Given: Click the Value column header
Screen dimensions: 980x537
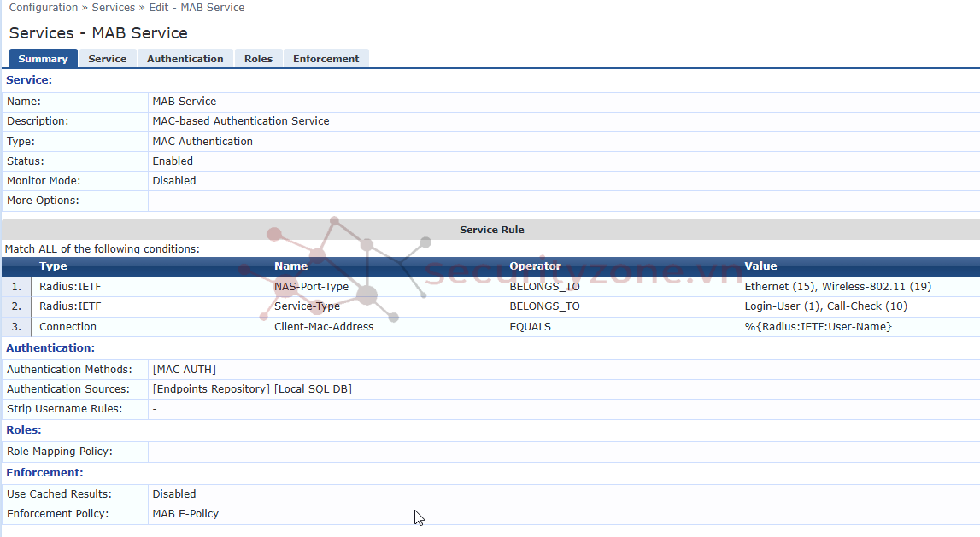Looking at the screenshot, I should pyautogui.click(x=760, y=266).
